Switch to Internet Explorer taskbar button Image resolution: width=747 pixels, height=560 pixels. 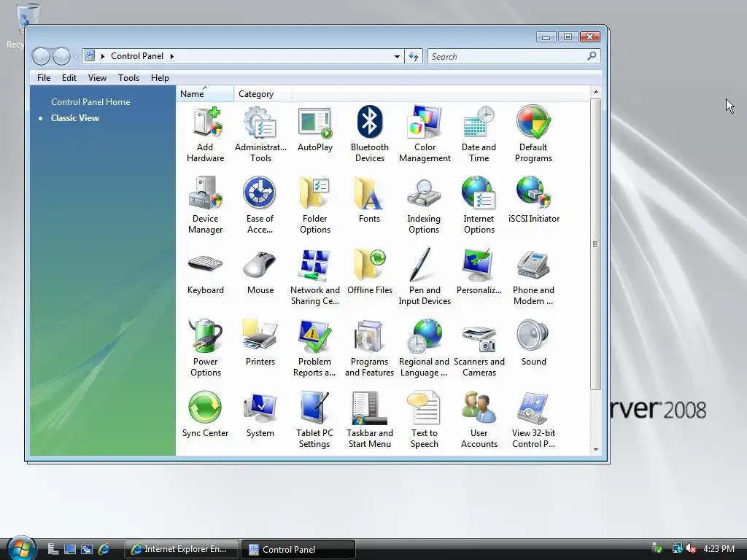pyautogui.click(x=181, y=549)
